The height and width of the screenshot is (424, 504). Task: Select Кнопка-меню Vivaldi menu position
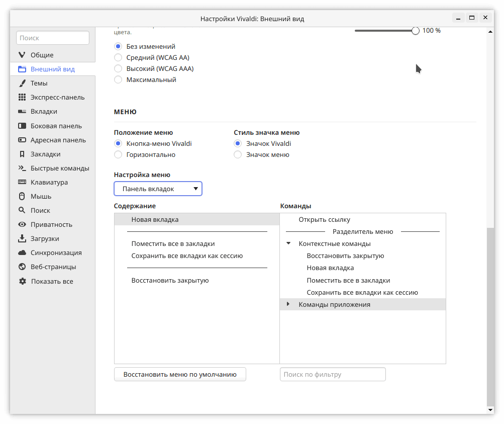[x=118, y=143]
